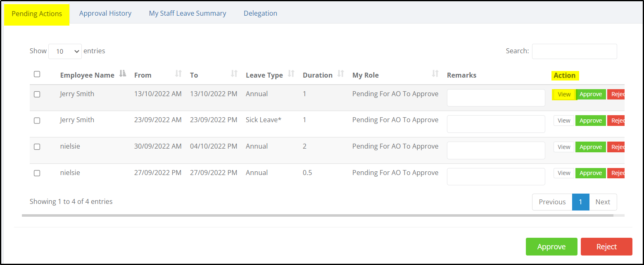This screenshot has height=265, width=644.
Task: Reject Jerry Smith's Sick Leave row
Action: click(x=616, y=121)
